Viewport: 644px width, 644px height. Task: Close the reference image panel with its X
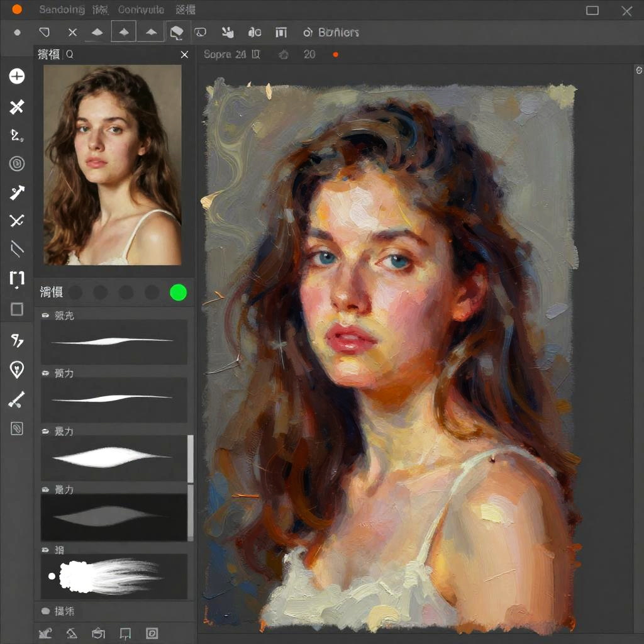tap(184, 55)
